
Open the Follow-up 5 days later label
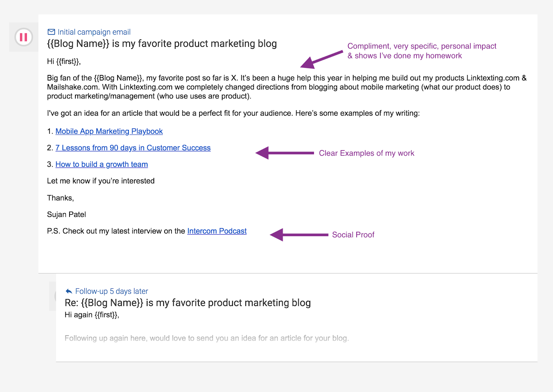point(112,291)
